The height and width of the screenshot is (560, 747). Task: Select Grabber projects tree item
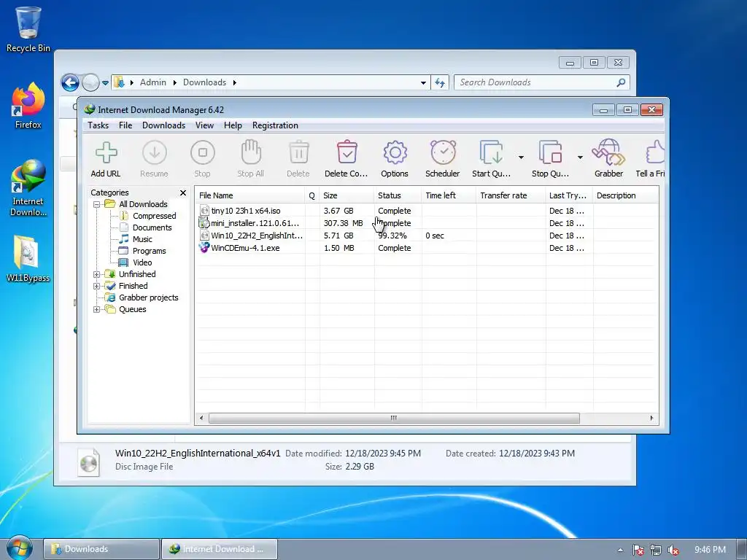[142, 297]
